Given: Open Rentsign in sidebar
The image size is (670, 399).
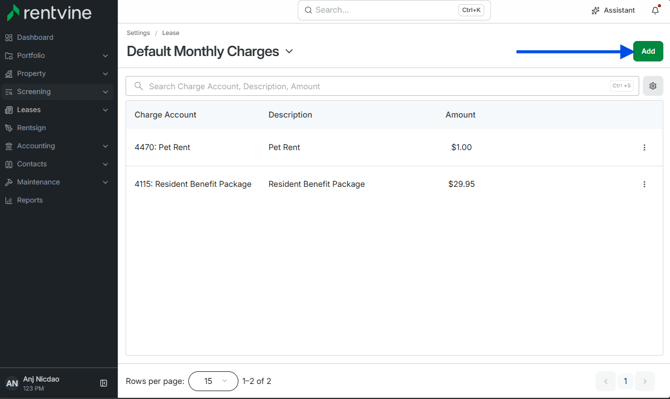Looking at the screenshot, I should click(31, 128).
